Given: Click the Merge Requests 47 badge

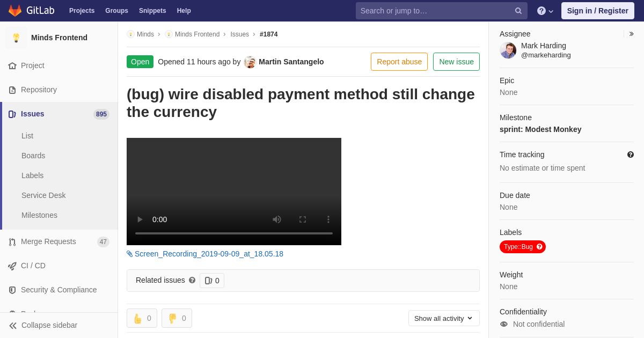Looking at the screenshot, I should pos(103,242).
